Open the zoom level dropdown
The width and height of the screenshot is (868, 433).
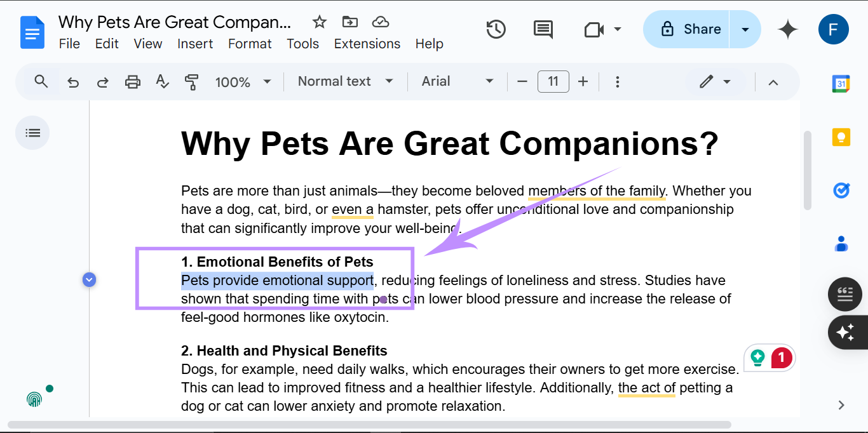(243, 82)
